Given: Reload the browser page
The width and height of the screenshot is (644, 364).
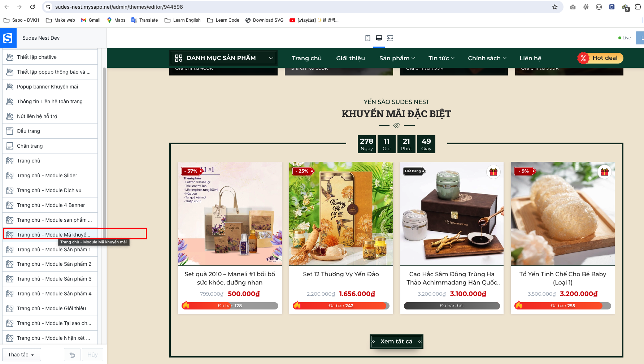Looking at the screenshot, I should click(32, 7).
